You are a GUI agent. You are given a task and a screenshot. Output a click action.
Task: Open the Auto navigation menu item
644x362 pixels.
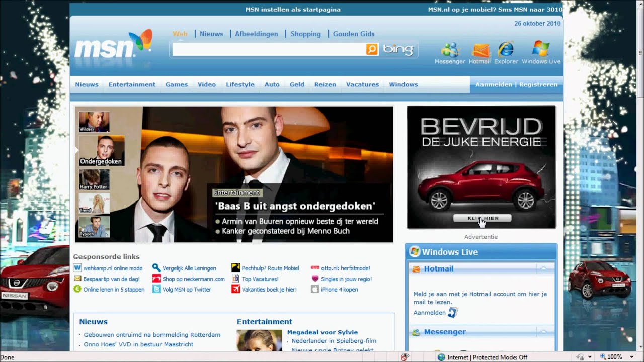pyautogui.click(x=272, y=84)
